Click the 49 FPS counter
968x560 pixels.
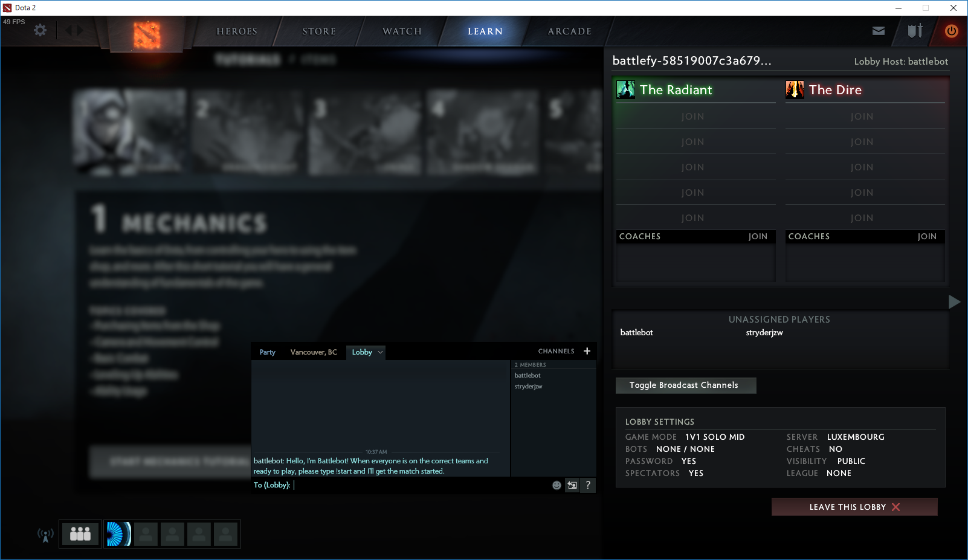(x=14, y=22)
